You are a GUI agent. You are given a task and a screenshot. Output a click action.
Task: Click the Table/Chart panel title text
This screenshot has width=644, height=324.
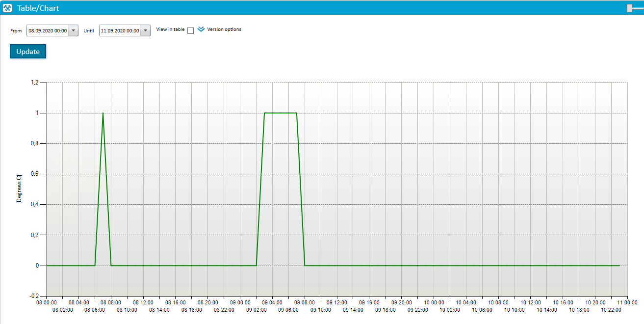click(x=38, y=8)
